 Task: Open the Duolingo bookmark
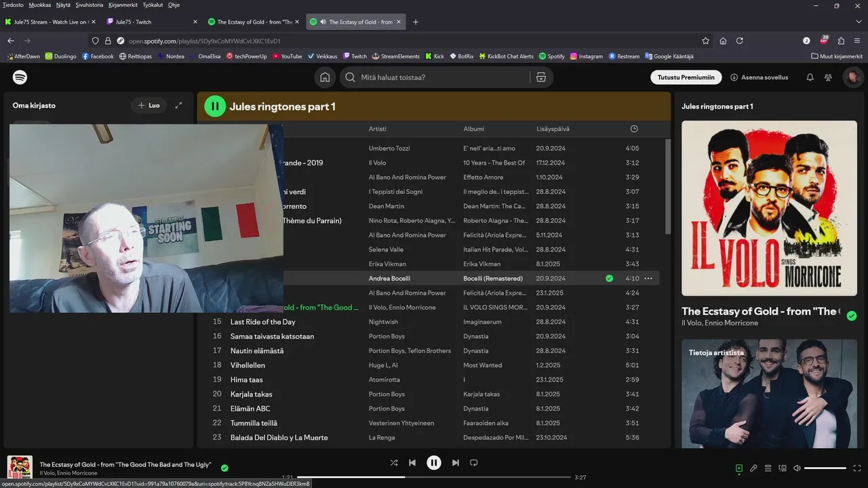pos(60,56)
